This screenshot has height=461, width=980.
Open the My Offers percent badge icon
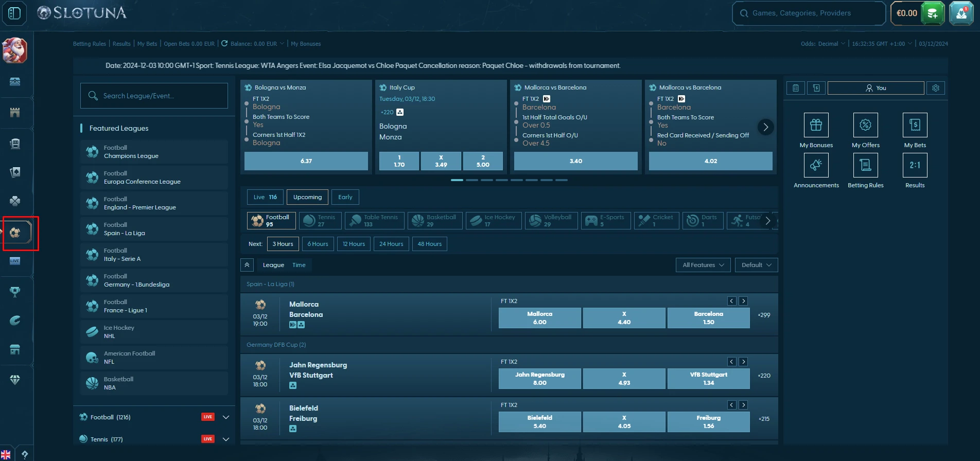pos(866,125)
